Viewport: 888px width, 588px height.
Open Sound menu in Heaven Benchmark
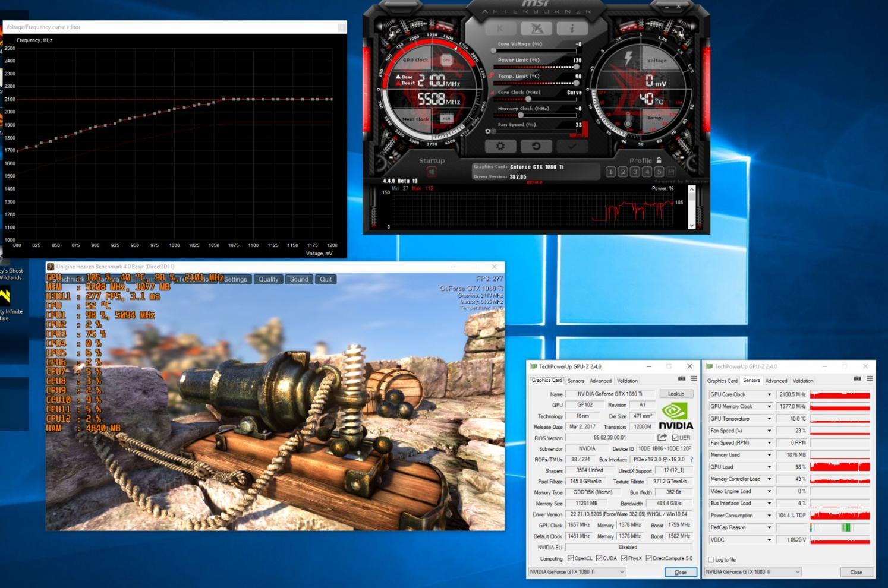pyautogui.click(x=299, y=279)
